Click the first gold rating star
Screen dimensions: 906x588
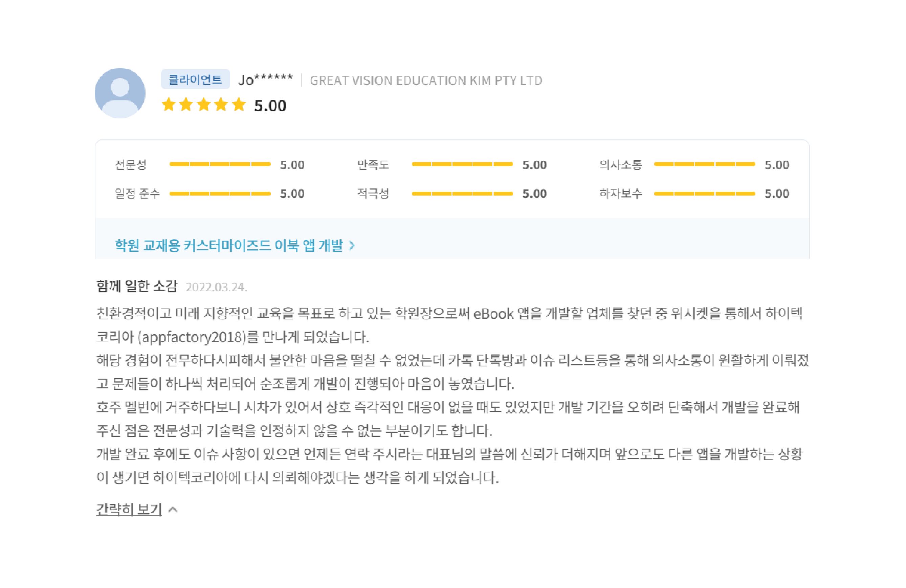(x=169, y=104)
